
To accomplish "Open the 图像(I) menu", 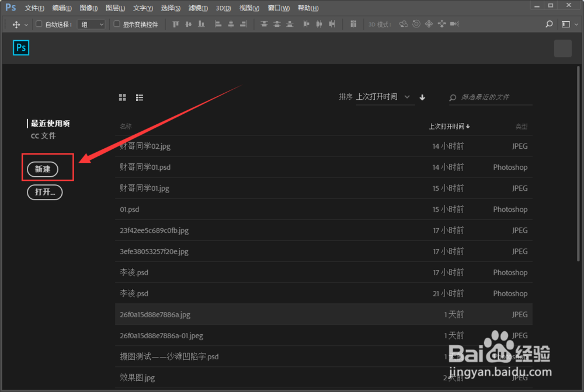I will [x=89, y=8].
